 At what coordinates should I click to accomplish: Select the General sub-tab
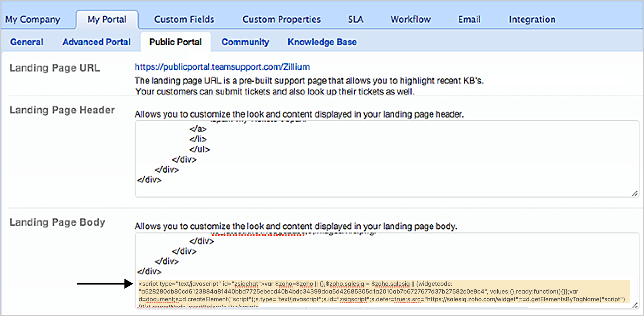(x=27, y=42)
